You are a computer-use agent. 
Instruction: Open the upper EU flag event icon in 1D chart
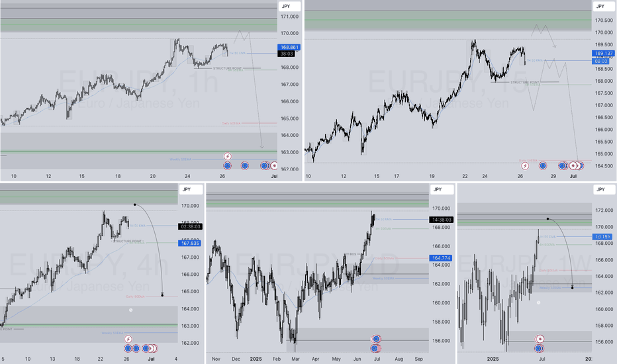(x=376, y=339)
